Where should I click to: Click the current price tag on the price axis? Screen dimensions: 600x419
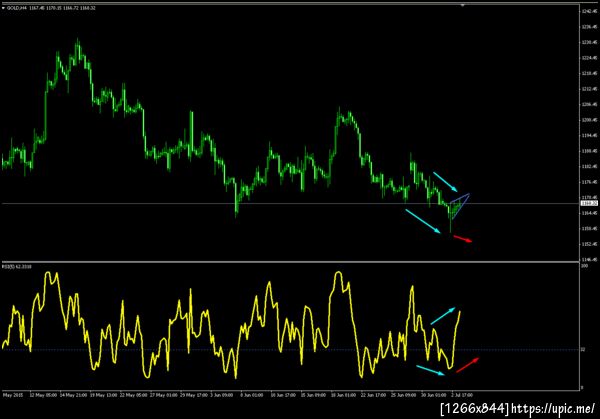[x=589, y=203]
